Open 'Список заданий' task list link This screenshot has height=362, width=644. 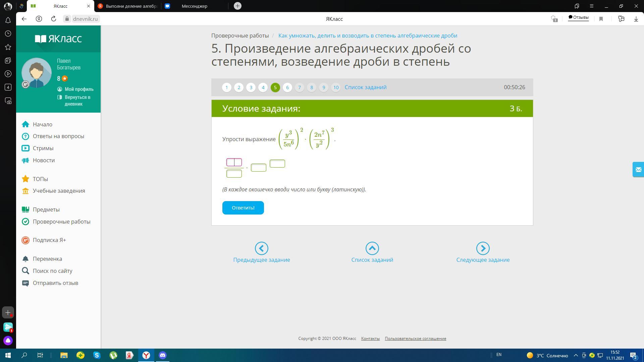click(365, 87)
